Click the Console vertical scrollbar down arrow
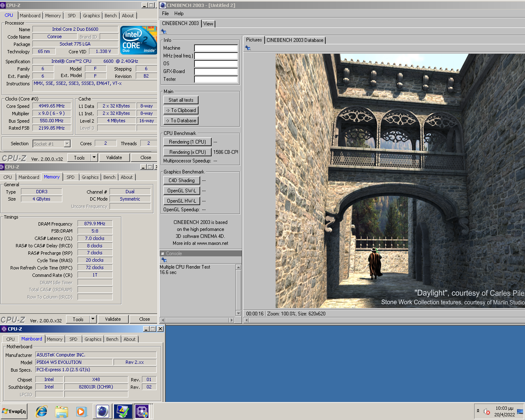The image size is (525, 420). pyautogui.click(x=238, y=313)
